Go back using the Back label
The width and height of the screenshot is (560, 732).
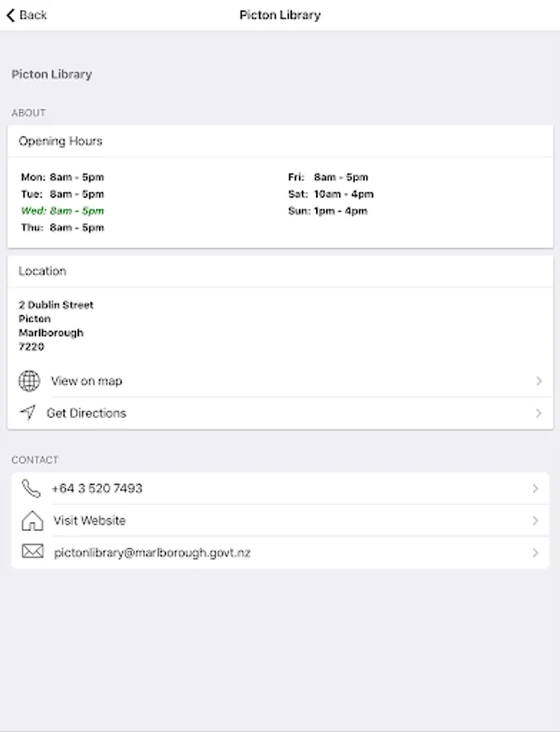pos(33,15)
